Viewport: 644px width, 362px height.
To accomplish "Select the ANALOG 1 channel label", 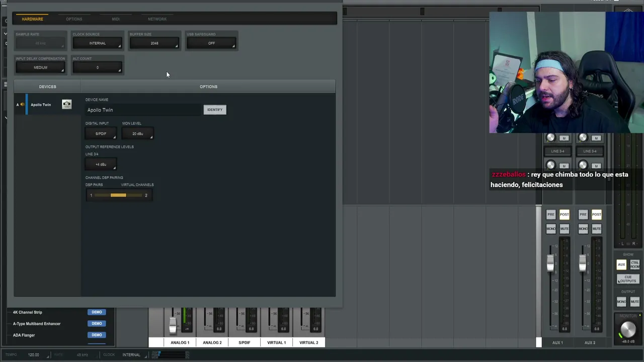I will (x=180, y=343).
